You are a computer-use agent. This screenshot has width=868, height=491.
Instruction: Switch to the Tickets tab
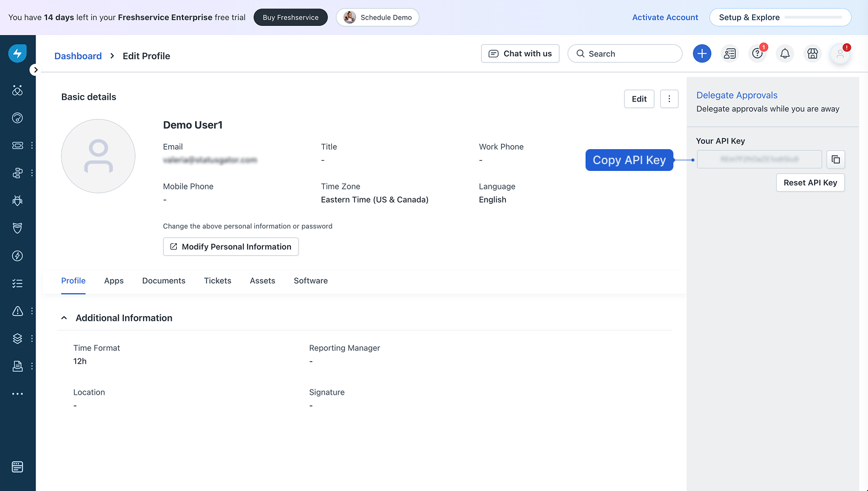click(218, 280)
